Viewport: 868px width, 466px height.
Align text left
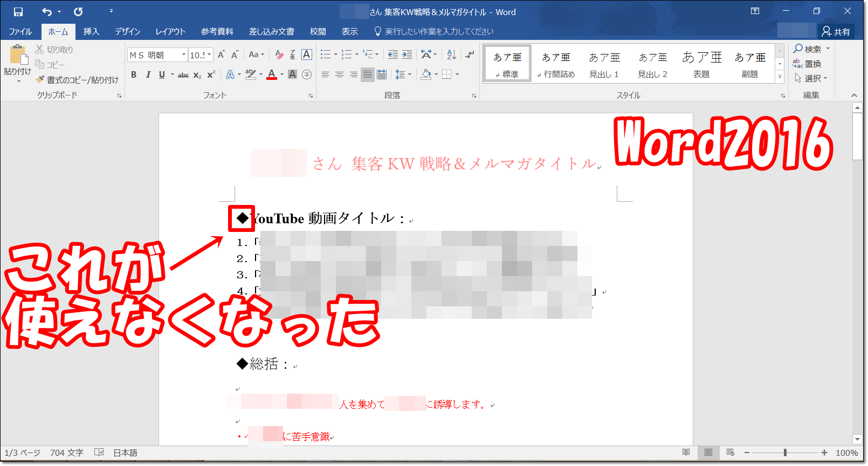click(326, 75)
